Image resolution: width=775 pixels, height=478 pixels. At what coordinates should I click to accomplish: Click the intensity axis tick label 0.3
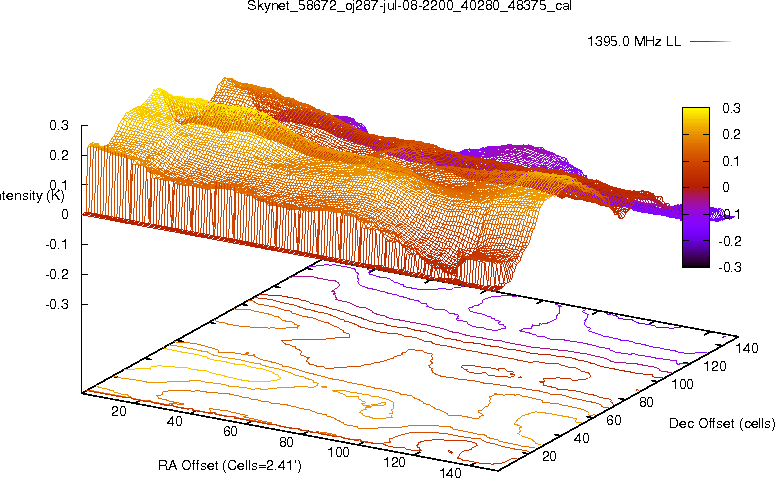click(59, 126)
